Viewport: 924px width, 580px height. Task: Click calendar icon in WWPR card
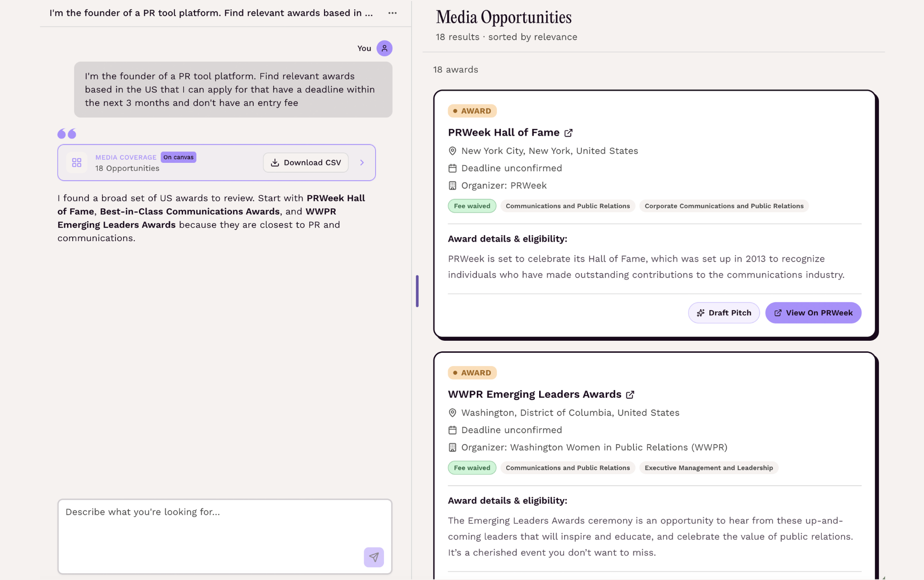452,430
